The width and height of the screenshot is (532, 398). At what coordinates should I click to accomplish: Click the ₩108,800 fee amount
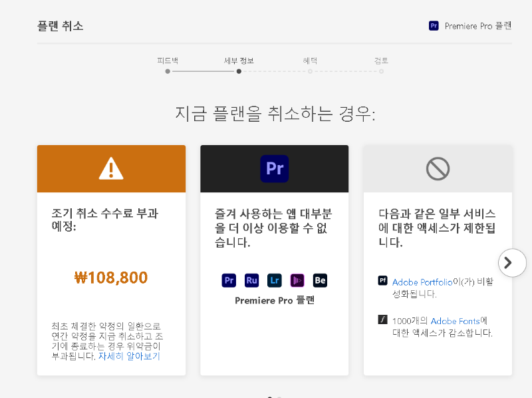pos(111,278)
